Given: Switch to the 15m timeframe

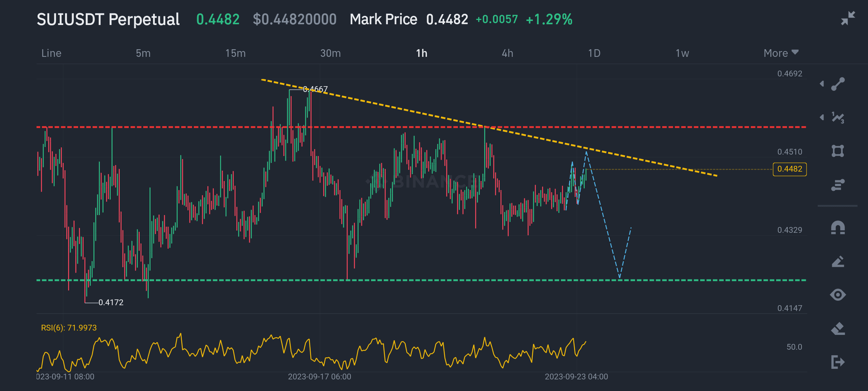Looking at the screenshot, I should point(235,53).
